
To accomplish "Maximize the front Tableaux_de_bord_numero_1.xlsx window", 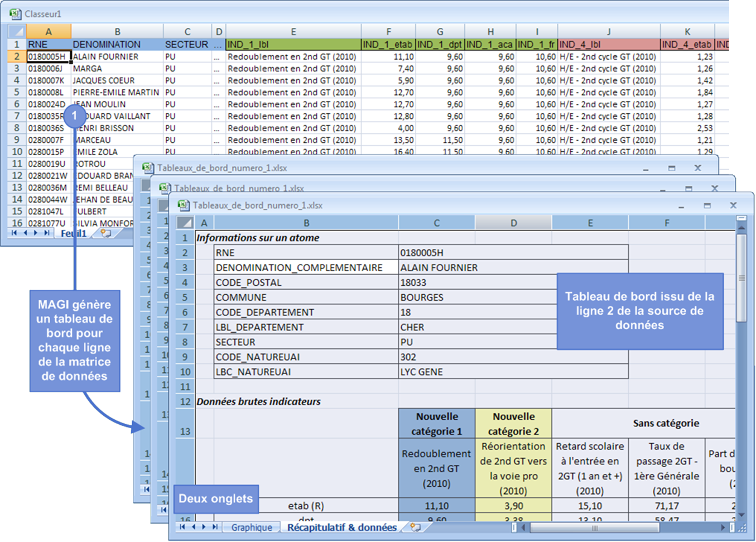I will (x=707, y=205).
